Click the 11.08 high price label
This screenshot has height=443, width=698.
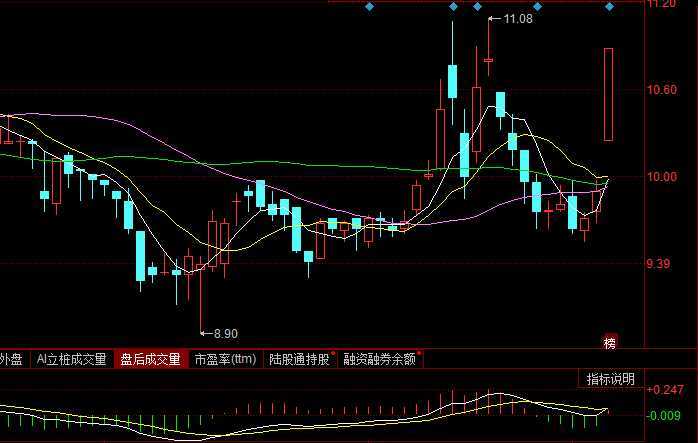point(518,19)
